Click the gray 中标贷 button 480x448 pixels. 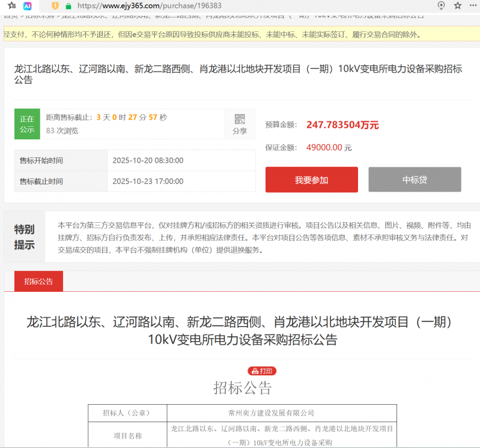coord(415,180)
